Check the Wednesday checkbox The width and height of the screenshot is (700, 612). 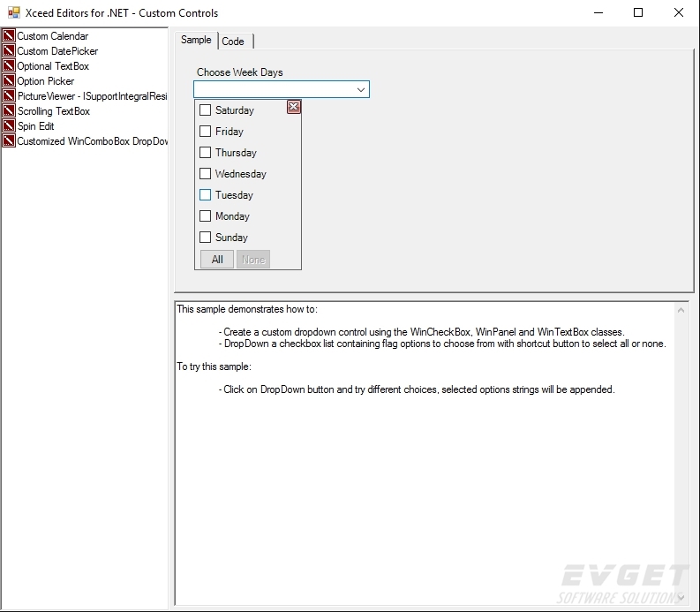[x=205, y=173]
